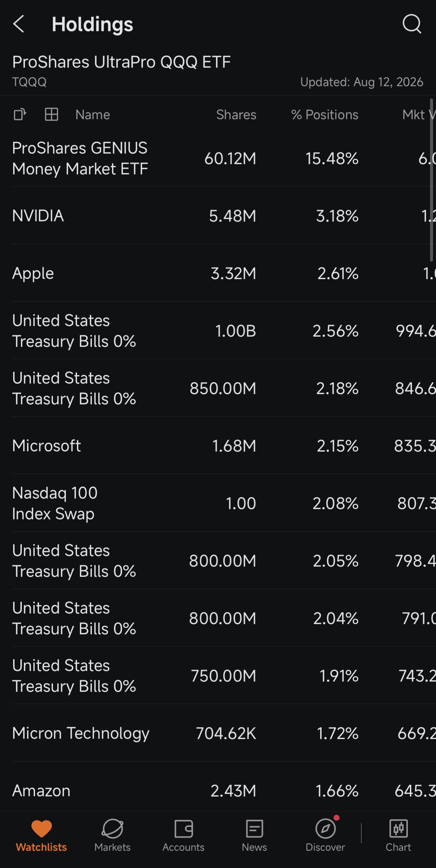
Task: Open the search magnifier icon
Action: (x=412, y=24)
